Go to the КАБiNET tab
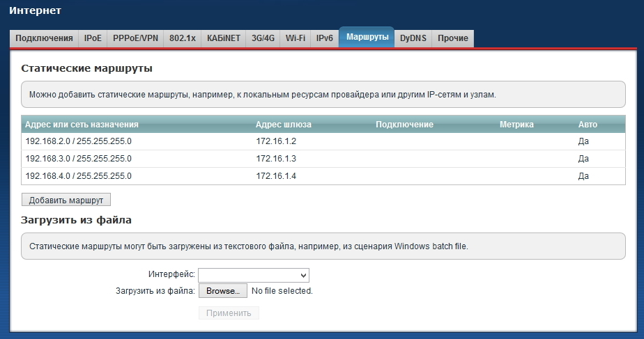Screen dimensions: 644x339 pos(224,38)
